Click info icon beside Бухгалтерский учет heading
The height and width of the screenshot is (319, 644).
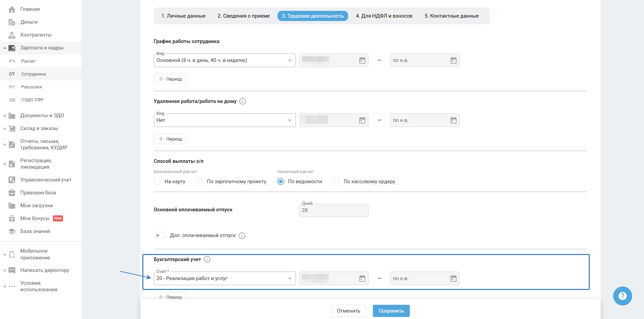(x=207, y=259)
